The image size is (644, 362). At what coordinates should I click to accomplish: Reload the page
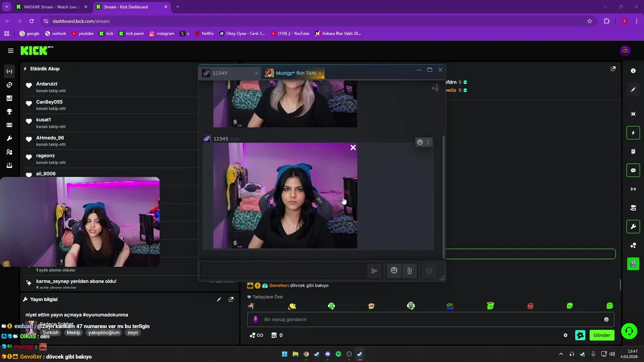(x=31, y=21)
